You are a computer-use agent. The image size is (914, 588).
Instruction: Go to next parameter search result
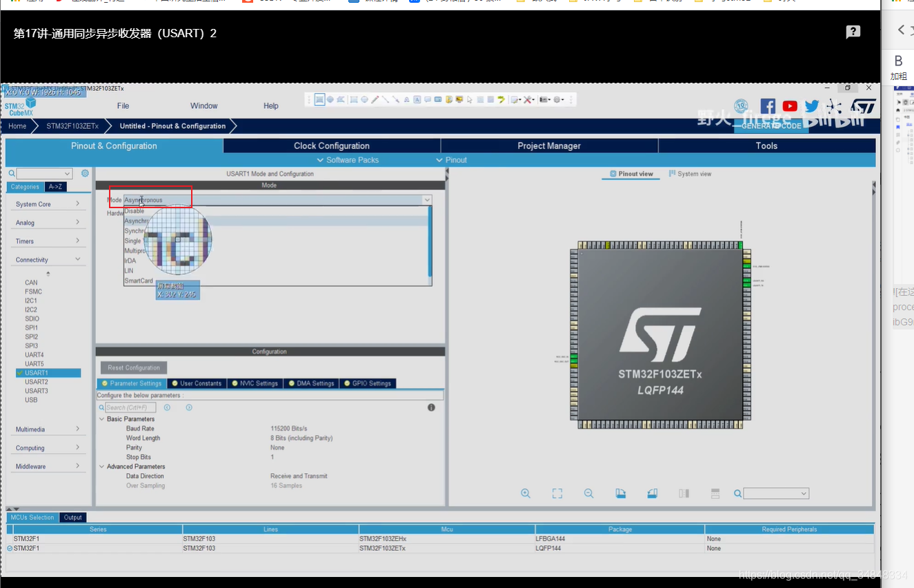click(189, 407)
